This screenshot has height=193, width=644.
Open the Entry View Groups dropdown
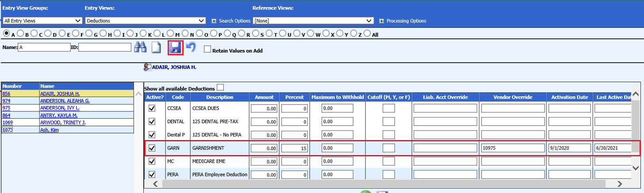coord(42,21)
